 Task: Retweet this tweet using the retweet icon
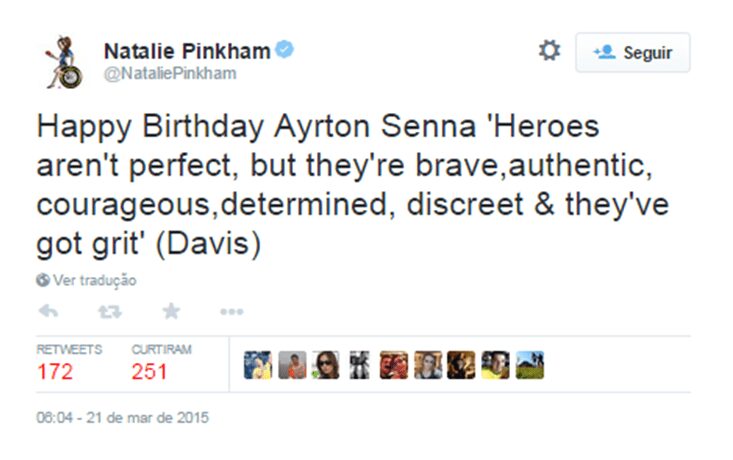coord(109,311)
